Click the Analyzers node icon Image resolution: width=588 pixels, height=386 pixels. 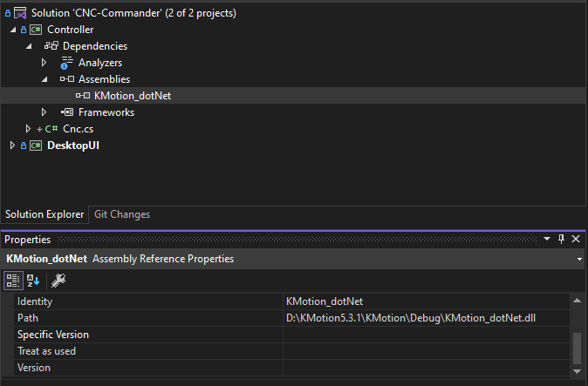click(x=67, y=63)
